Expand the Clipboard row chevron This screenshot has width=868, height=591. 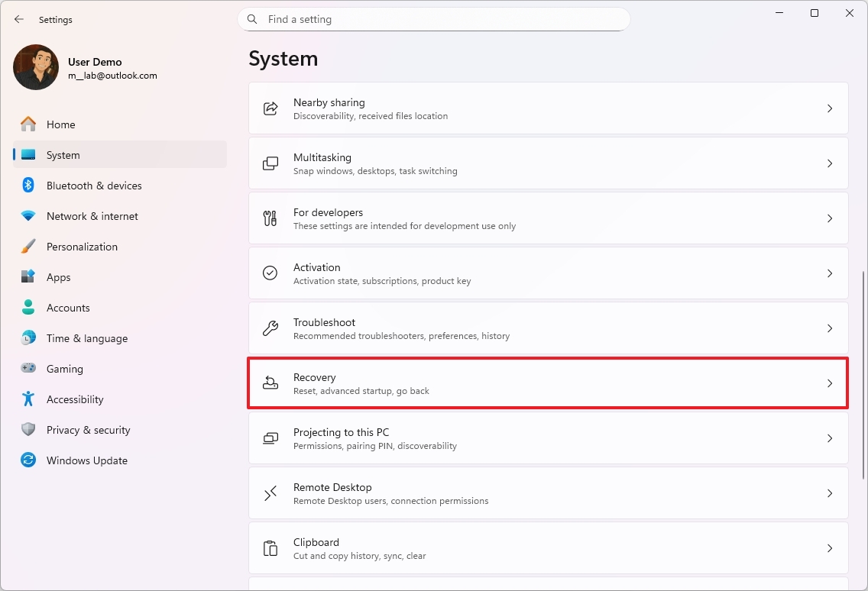pyautogui.click(x=830, y=548)
